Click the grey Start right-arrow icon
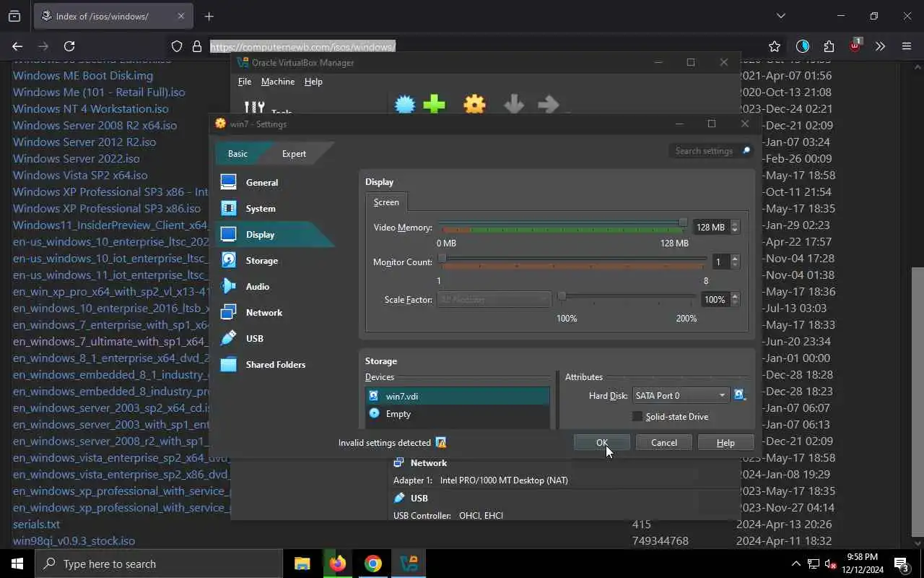The width and height of the screenshot is (924, 578). pyautogui.click(x=549, y=105)
